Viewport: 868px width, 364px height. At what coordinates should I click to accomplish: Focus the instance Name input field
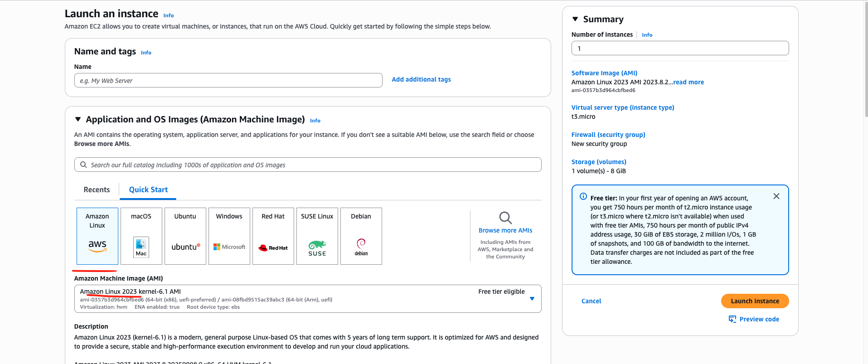point(228,80)
